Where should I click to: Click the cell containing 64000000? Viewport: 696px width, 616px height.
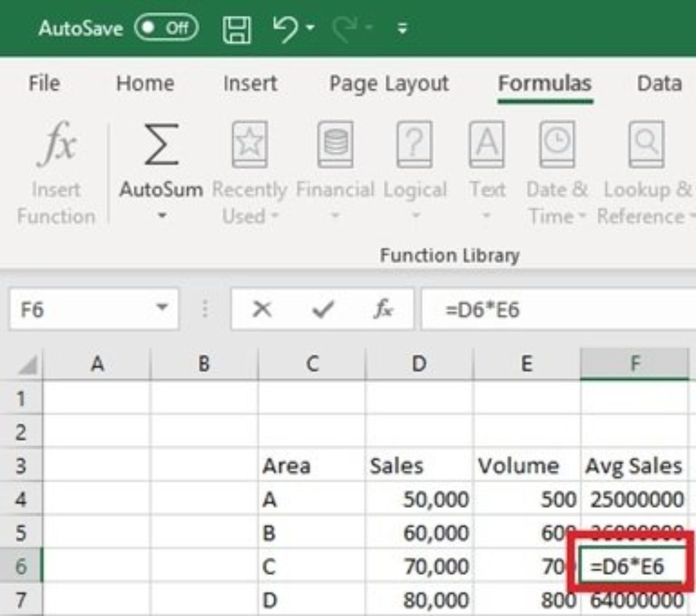[x=635, y=601]
